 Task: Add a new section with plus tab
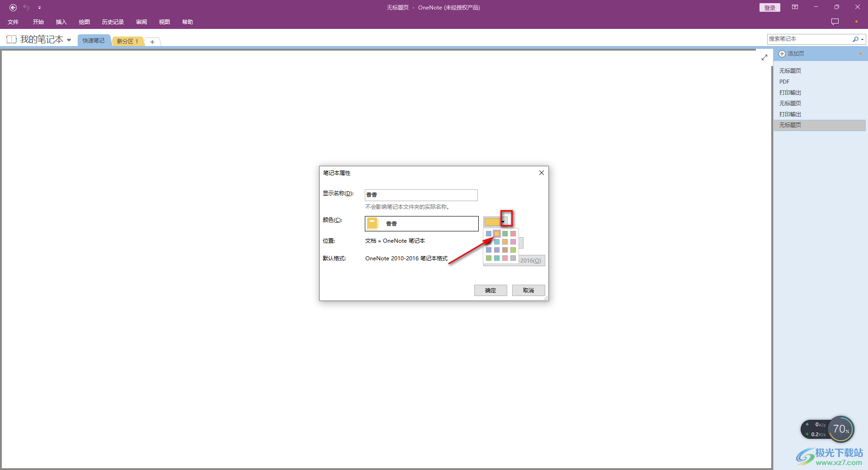tap(152, 42)
